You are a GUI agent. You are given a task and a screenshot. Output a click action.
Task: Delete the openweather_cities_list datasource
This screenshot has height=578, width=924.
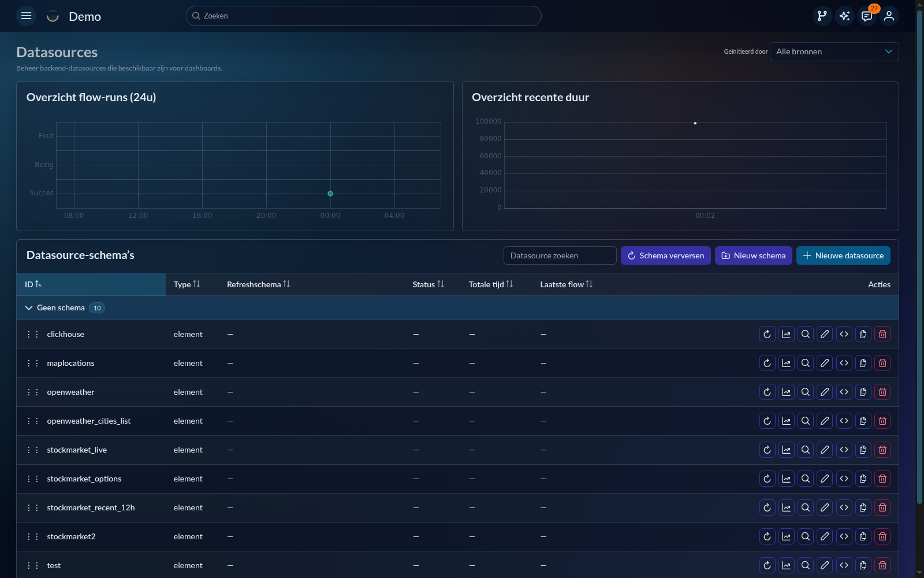click(882, 421)
